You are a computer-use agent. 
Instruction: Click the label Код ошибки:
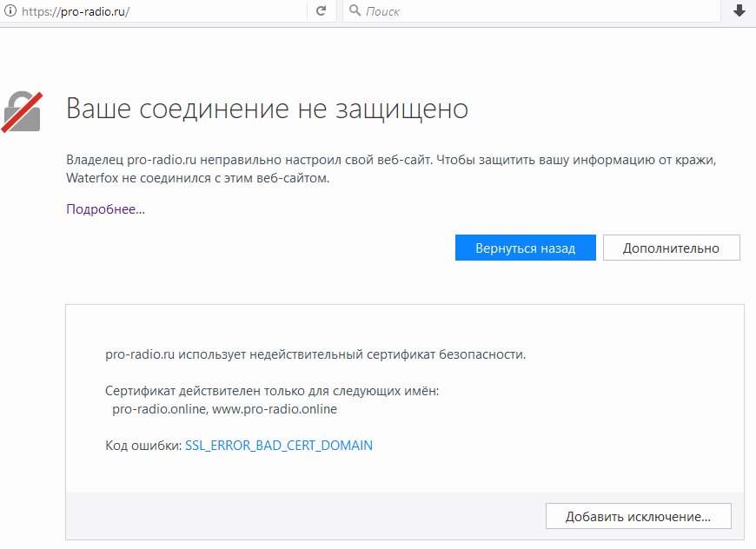pos(143,446)
